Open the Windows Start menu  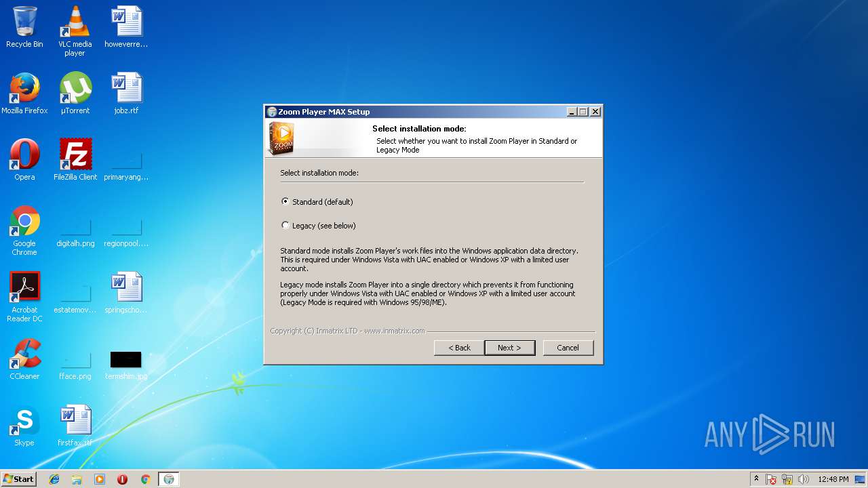(19, 479)
